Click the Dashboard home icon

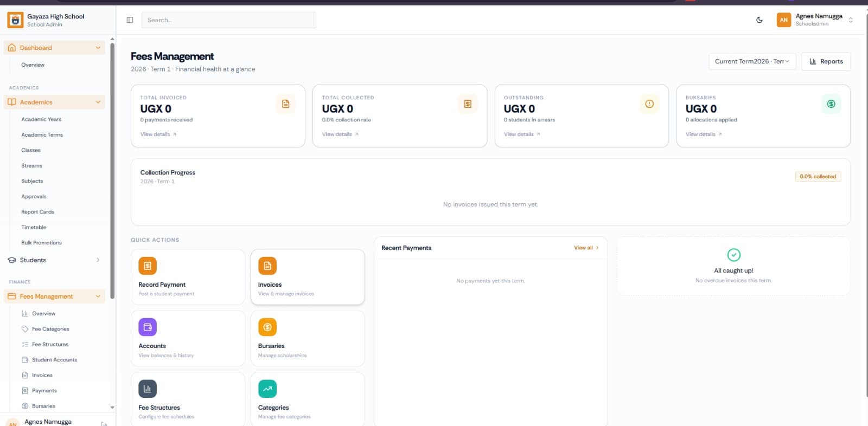pyautogui.click(x=12, y=48)
